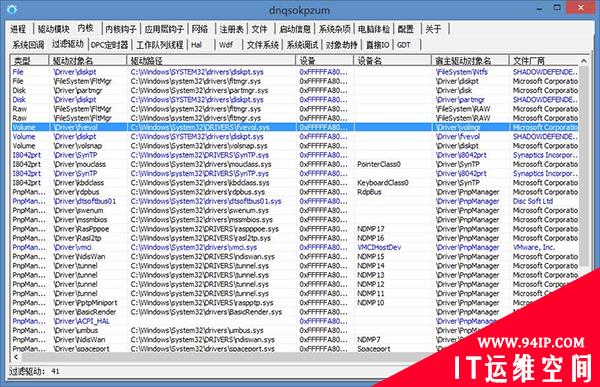Click the vertical scrollbar up arrow
Screen dimensions: 600x387
tap(584, 60)
